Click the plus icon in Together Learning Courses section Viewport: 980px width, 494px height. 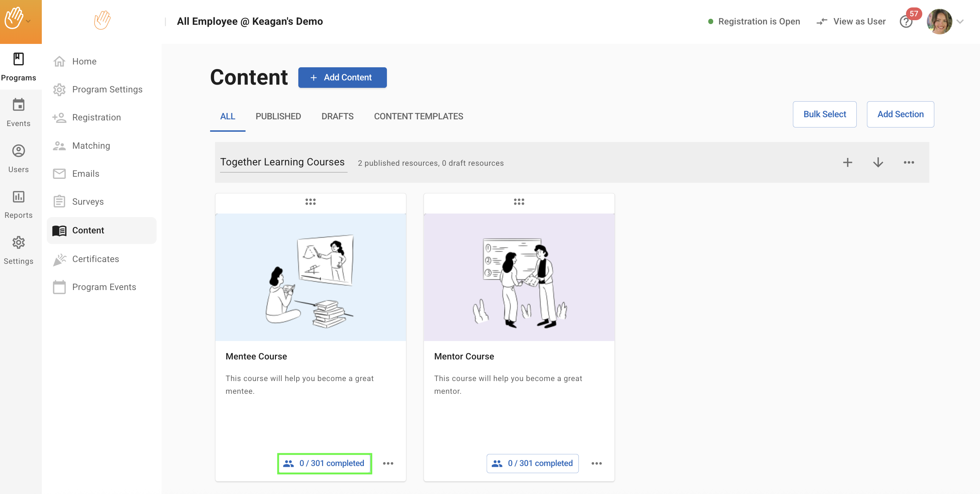click(x=847, y=163)
